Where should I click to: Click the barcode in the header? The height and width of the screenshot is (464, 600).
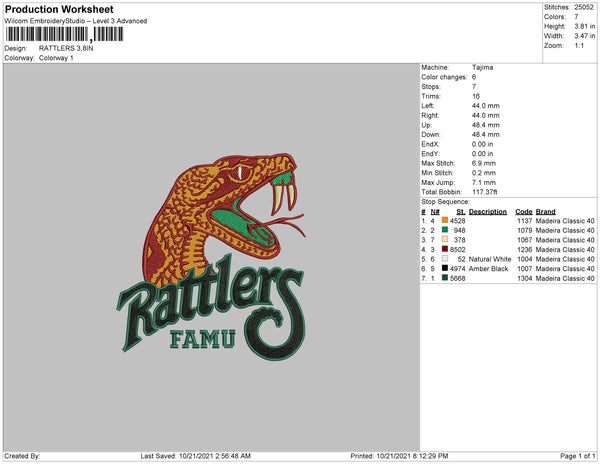click(x=64, y=34)
